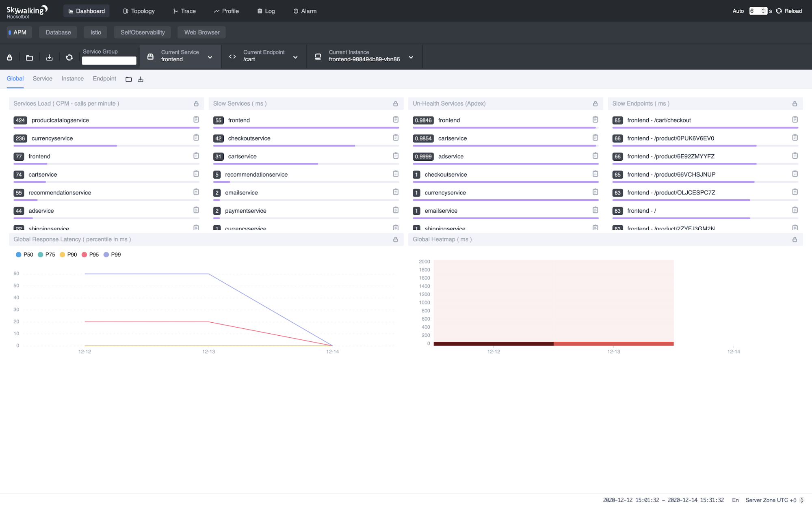The image size is (812, 507).
Task: Click the circular refresh icon in the toolbar
Action: (69, 58)
